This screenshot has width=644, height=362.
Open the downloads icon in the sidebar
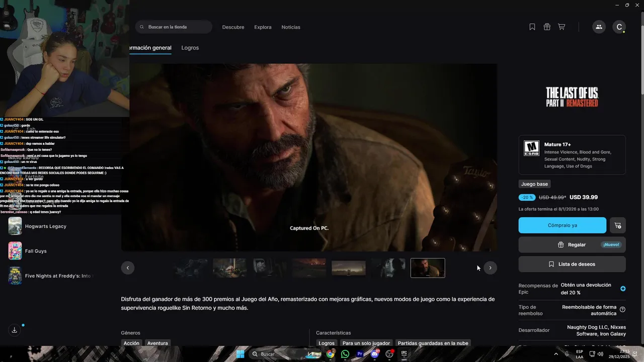(x=15, y=330)
